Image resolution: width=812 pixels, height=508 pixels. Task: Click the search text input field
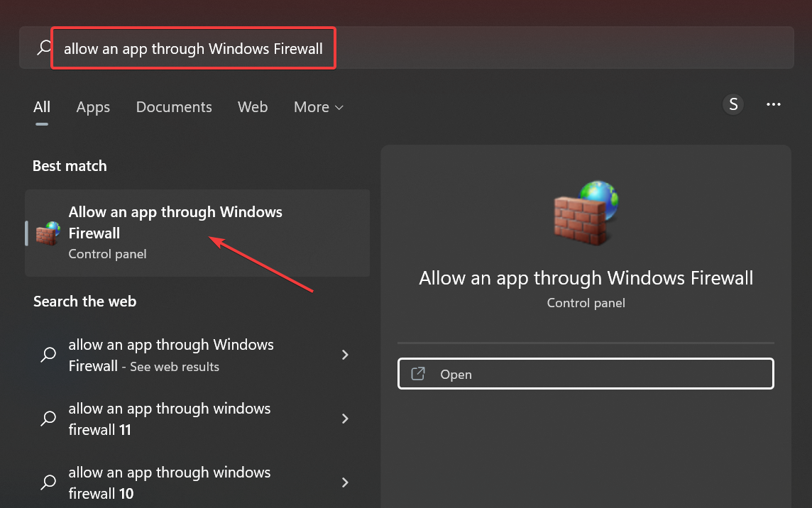(x=407, y=48)
